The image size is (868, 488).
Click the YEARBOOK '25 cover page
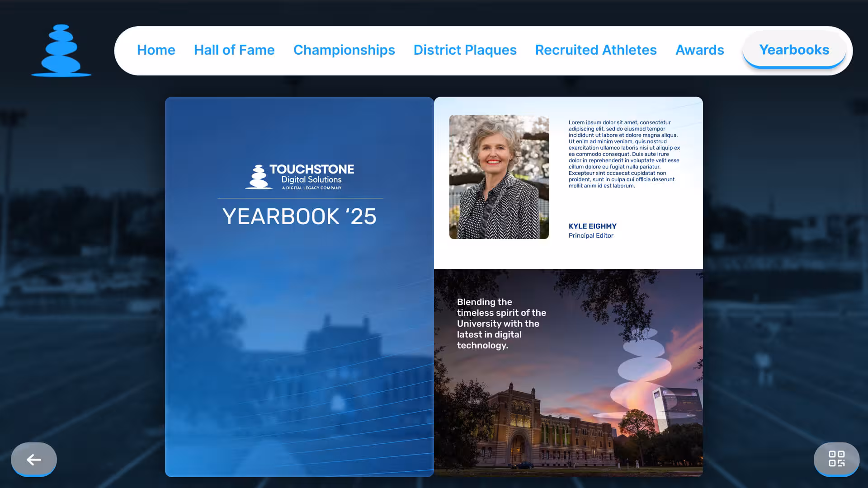pos(300,285)
